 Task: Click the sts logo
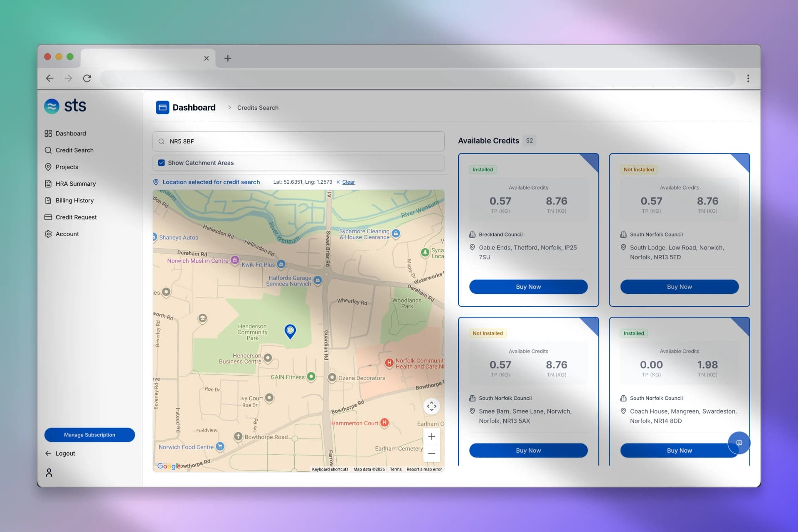click(65, 106)
